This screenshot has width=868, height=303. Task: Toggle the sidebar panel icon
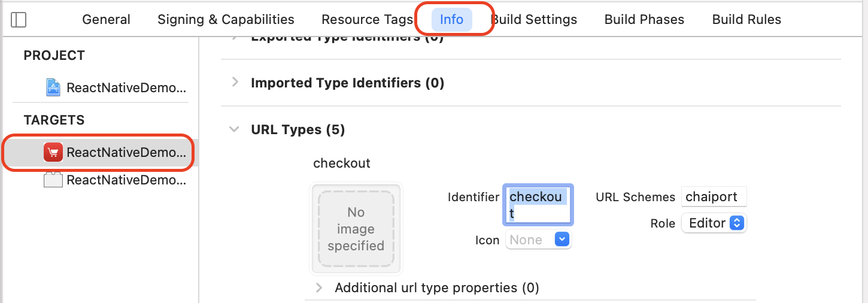[19, 20]
